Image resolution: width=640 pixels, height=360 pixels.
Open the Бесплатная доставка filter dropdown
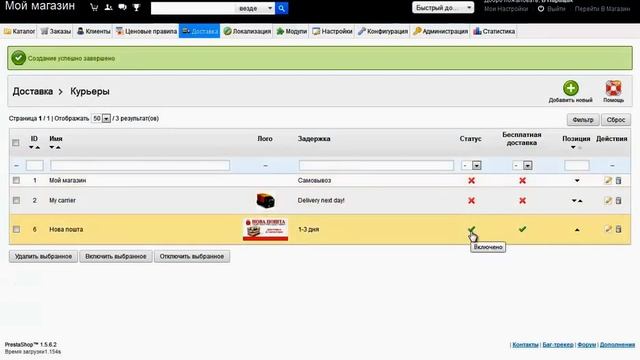point(522,165)
